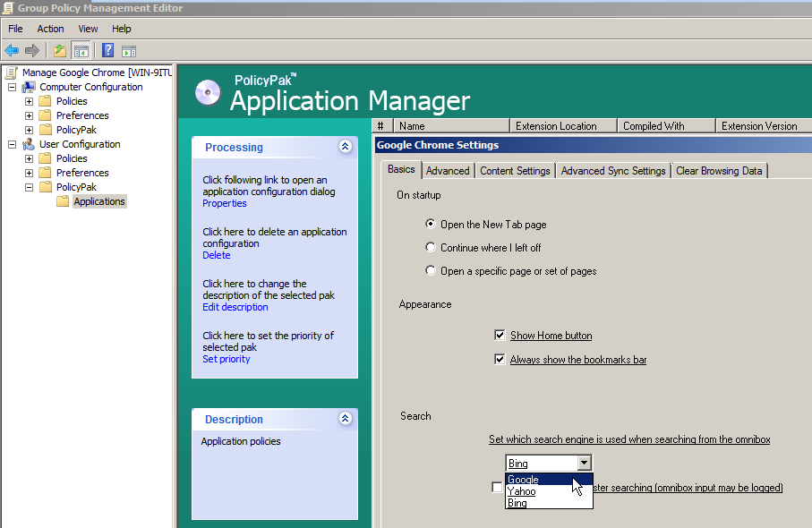Switch to the Advanced tab
The image size is (812, 528).
pos(448,171)
